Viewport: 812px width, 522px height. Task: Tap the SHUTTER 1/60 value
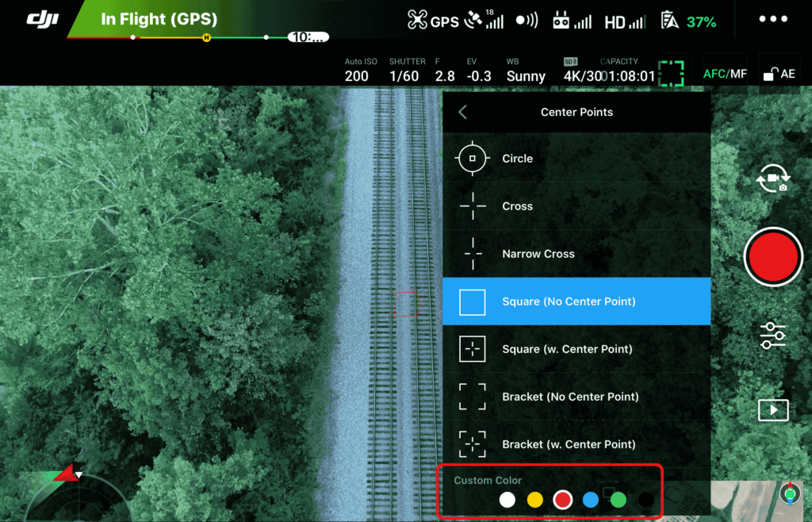(407, 71)
